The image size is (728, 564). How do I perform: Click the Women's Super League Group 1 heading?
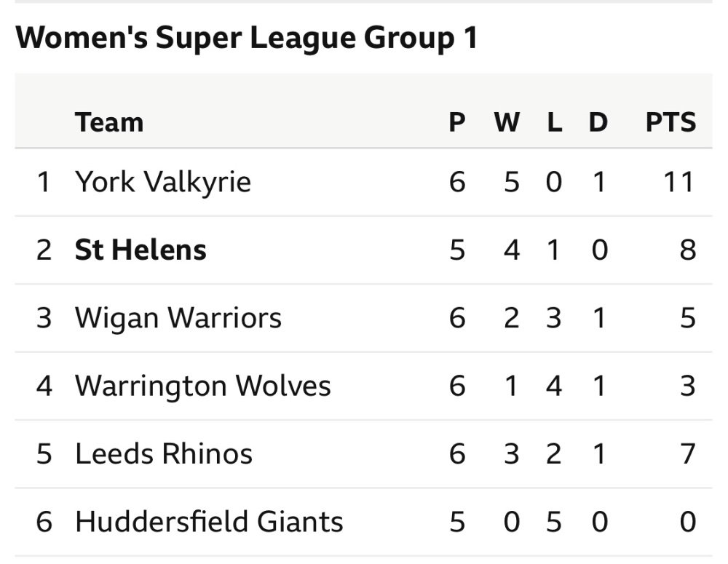247,38
